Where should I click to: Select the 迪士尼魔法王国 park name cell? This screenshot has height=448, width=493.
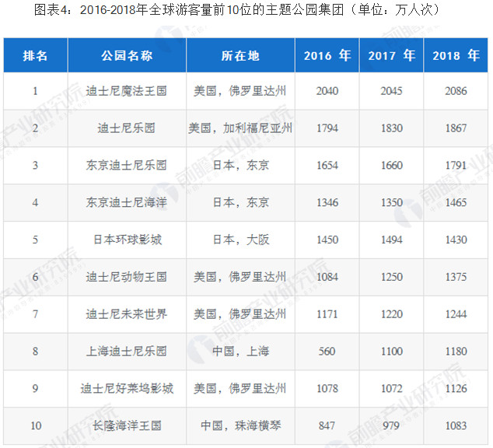click(127, 91)
